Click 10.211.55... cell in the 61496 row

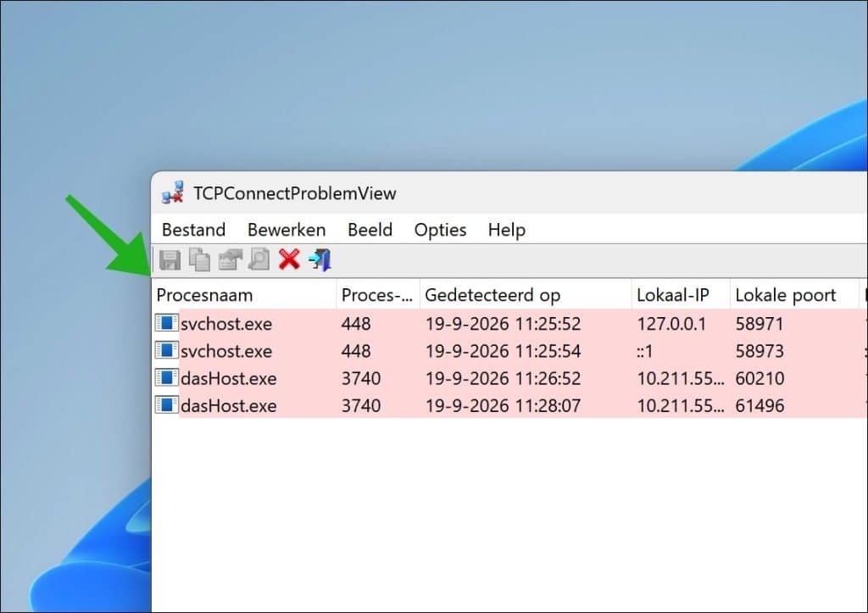tap(681, 405)
